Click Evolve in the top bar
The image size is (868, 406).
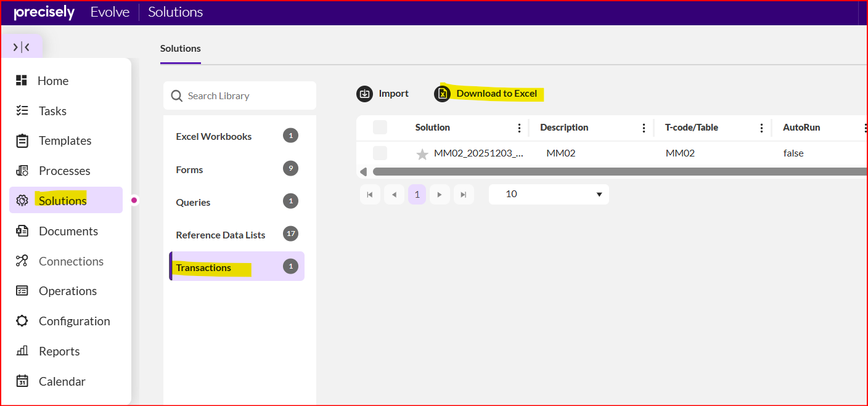110,12
